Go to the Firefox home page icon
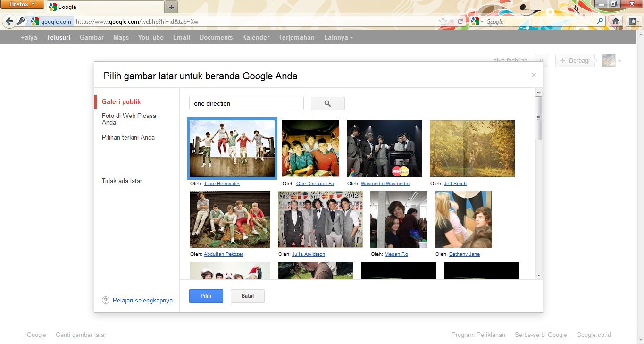 (616, 21)
